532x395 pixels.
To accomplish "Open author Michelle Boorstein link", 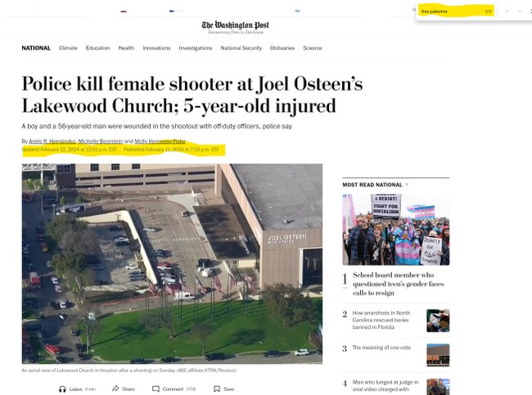I will click(x=101, y=141).
